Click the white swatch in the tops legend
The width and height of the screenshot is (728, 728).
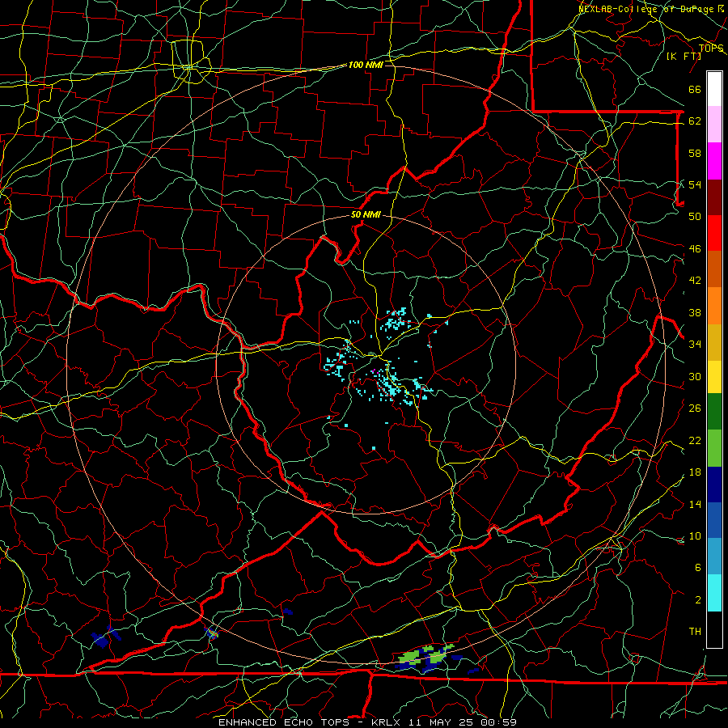[714, 89]
